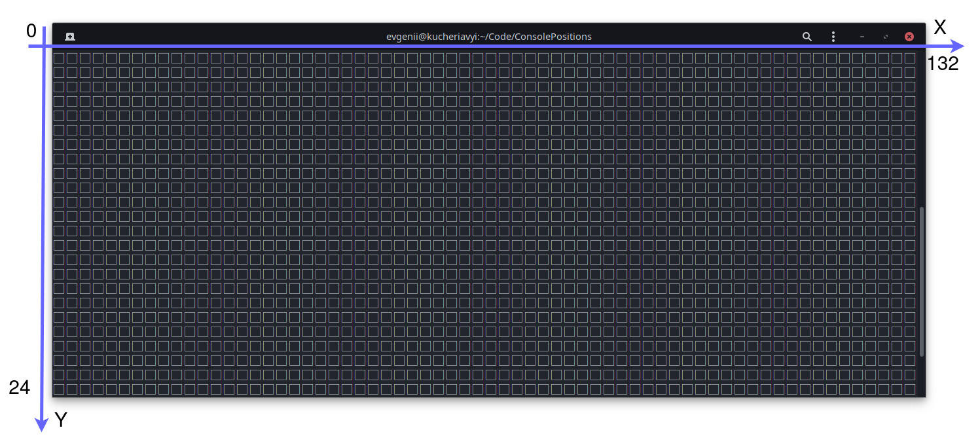The height and width of the screenshot is (447, 980).
Task: Click the window title evgenii@kucheriavyi:~/Code/ConsolePositions
Action: point(489,37)
